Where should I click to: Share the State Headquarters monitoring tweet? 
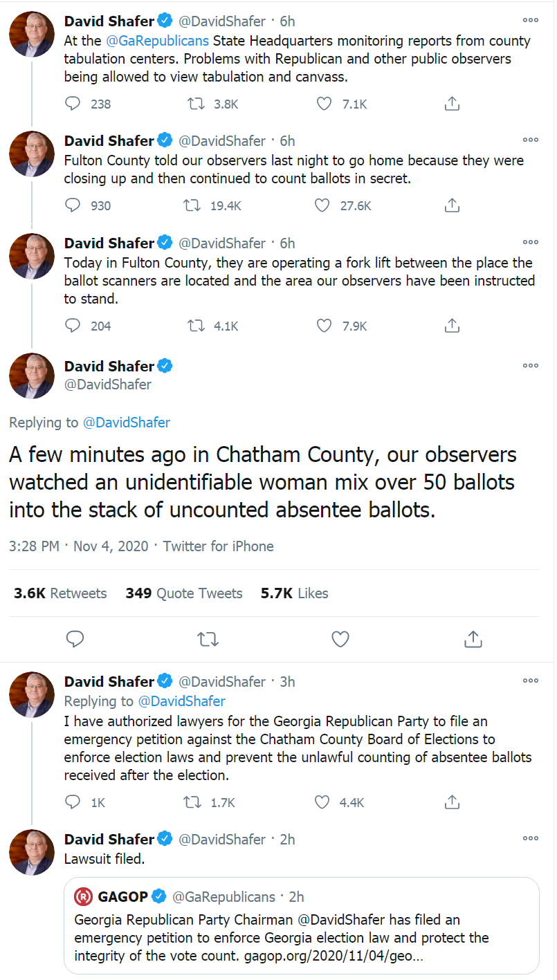452,104
